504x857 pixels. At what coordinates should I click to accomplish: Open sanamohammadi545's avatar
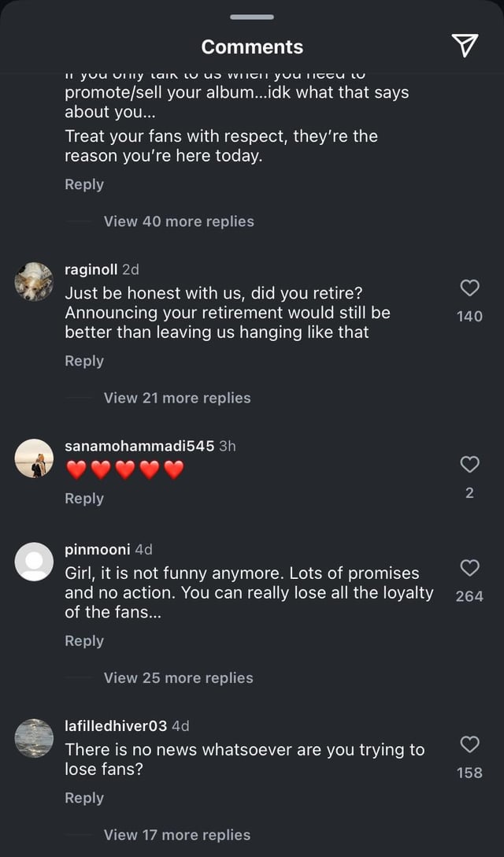[34, 458]
